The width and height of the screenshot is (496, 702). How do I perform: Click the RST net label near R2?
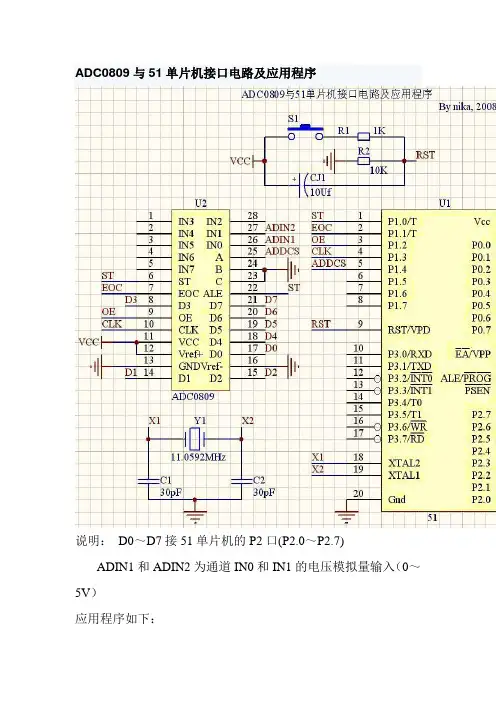tap(425, 155)
